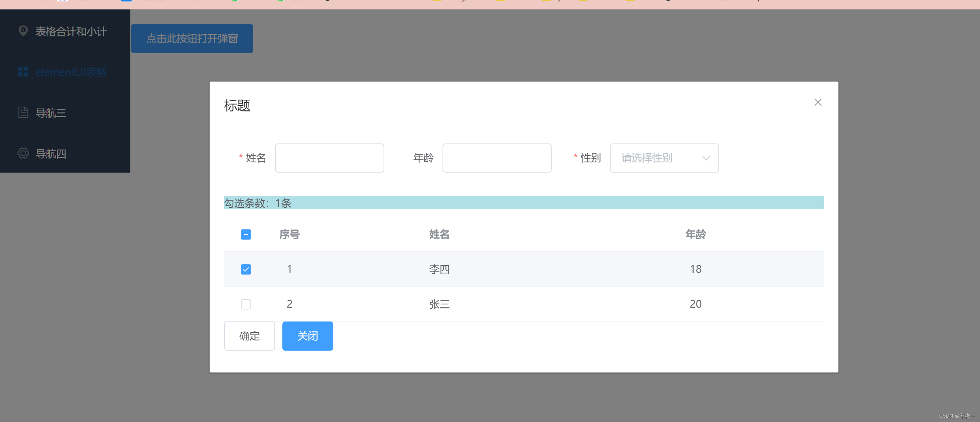Focus the 年龄 input field
The image size is (980, 422).
click(496, 158)
